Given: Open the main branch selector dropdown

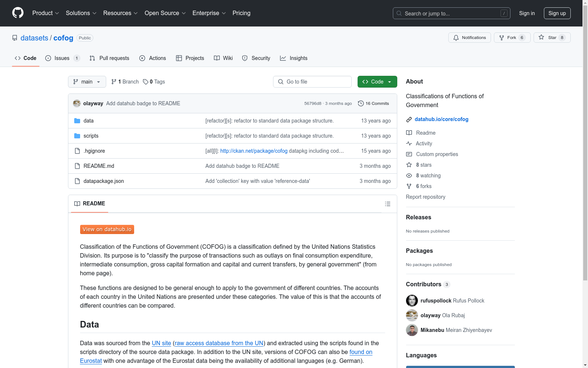Looking at the screenshot, I should [87, 82].
